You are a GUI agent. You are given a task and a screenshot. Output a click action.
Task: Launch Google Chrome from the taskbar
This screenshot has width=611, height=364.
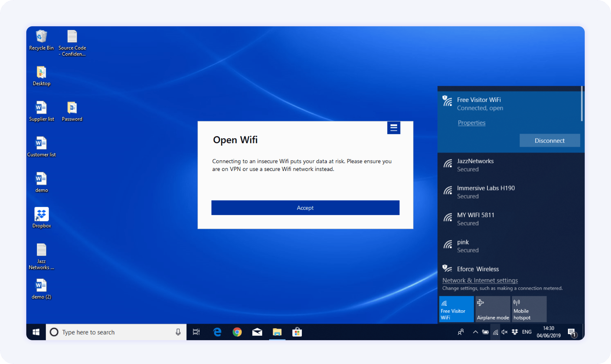pos(237,332)
